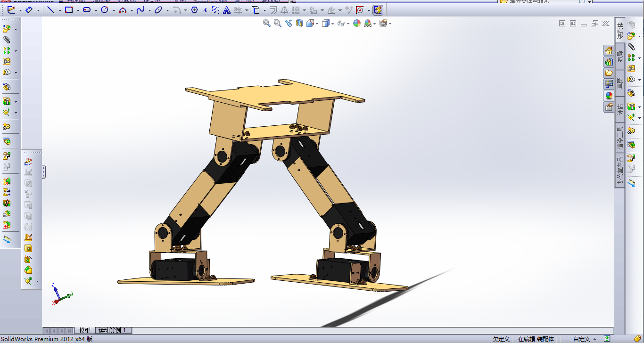
Task: Switch to the 布局 tab
Action: pyautogui.click(x=620, y=57)
